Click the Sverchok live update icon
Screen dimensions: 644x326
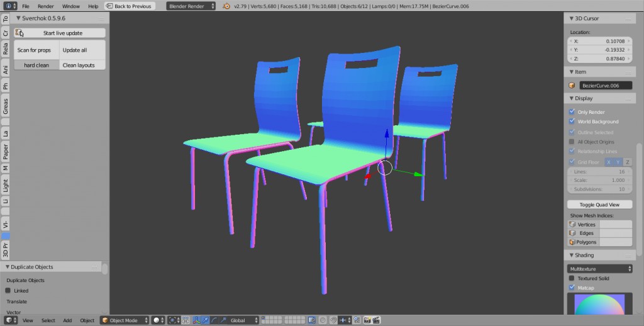click(x=19, y=33)
